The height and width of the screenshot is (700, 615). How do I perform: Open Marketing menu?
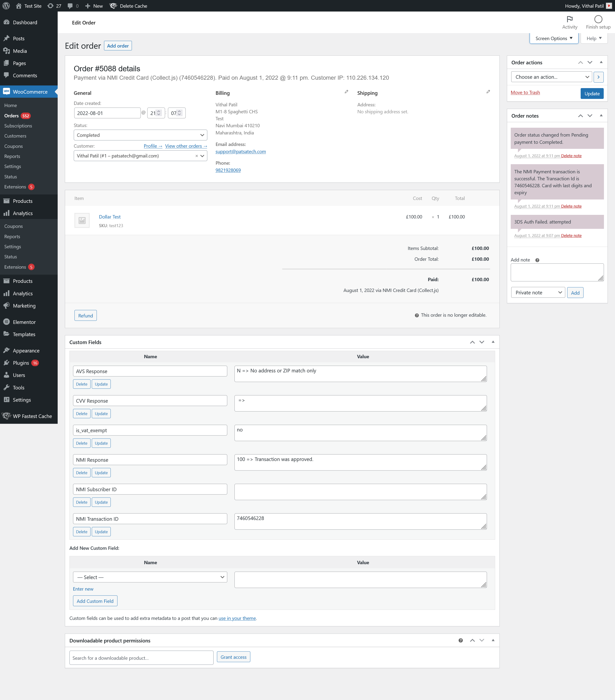click(x=29, y=306)
